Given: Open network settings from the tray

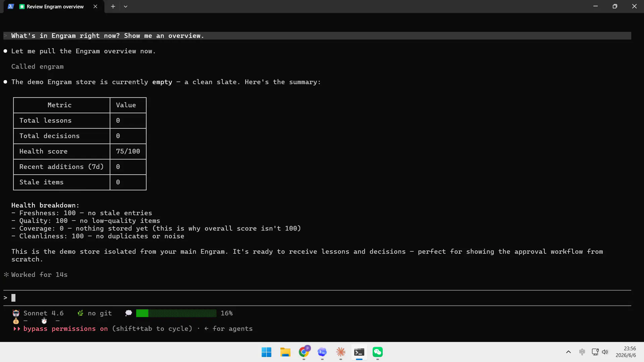Looking at the screenshot, I should click(595, 352).
